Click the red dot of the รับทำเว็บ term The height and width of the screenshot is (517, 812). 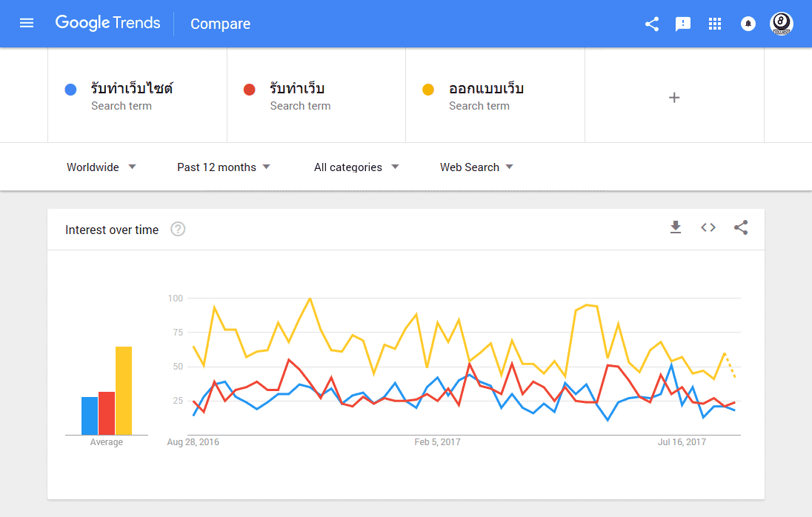250,89
